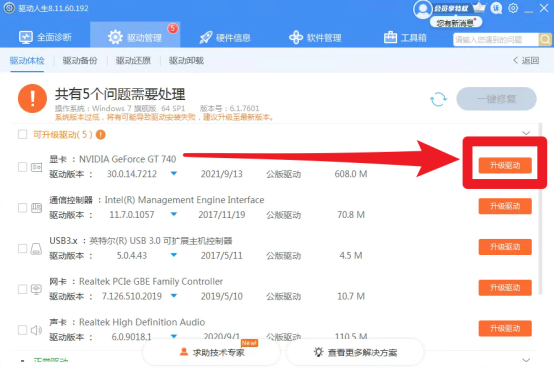The image size is (554, 368).
Task: Check the Realtek High Definition Audio checkbox
Action: pos(23,330)
